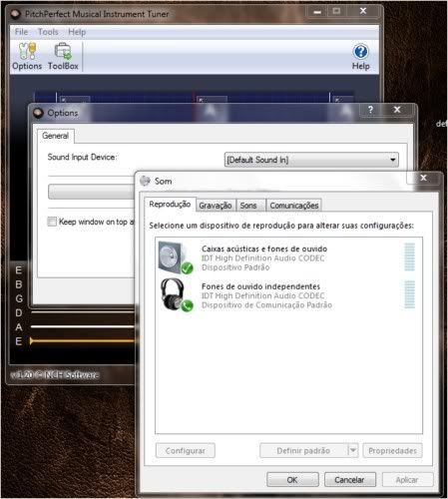Click the Configurar button

[x=186, y=451]
